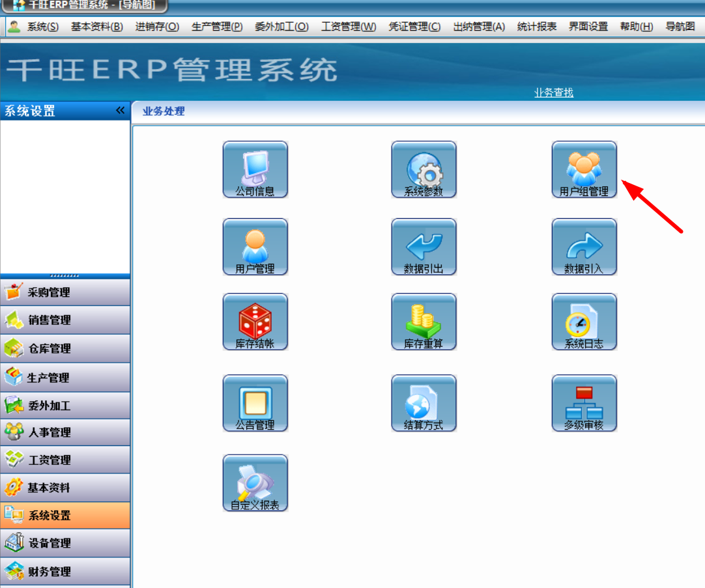Launch the 数据引出 data export icon
Screen dimensions: 705x588
coord(424,247)
